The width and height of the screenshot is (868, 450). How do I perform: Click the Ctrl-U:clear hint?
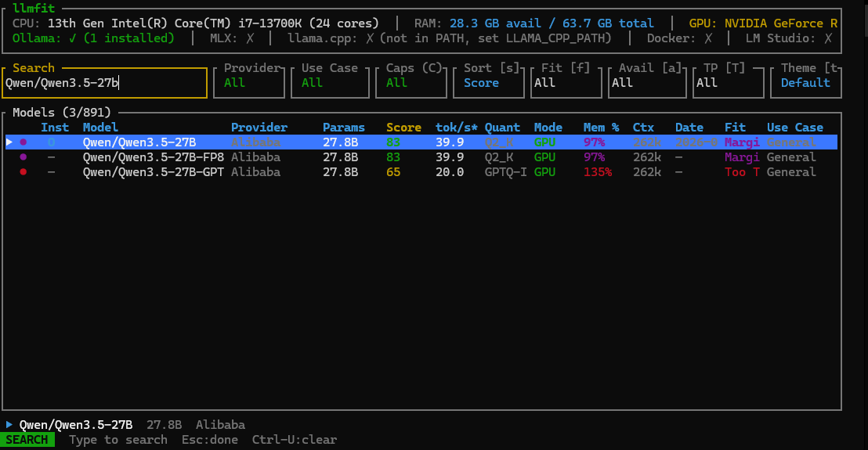pyautogui.click(x=295, y=440)
